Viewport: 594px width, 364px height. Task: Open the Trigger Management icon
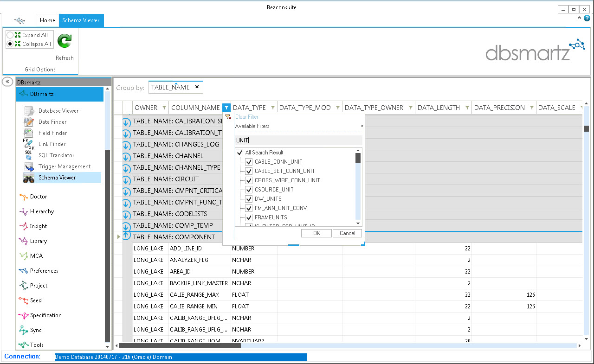click(29, 166)
